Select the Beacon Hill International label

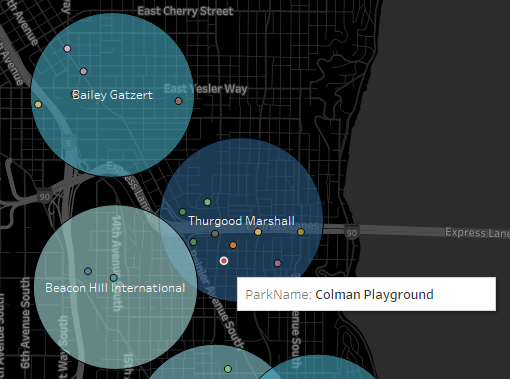[115, 288]
